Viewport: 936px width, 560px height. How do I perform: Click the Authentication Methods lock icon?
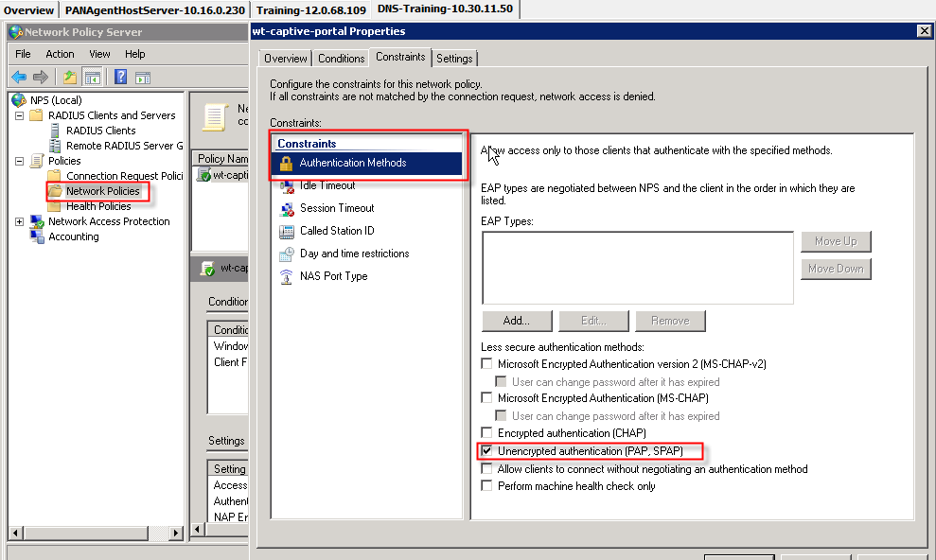point(286,163)
